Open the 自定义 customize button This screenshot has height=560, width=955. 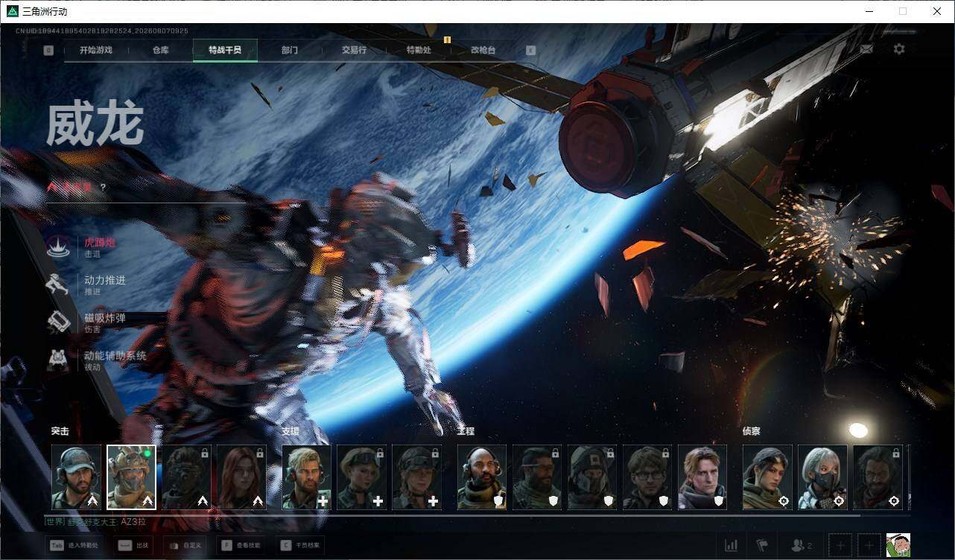tap(185, 546)
